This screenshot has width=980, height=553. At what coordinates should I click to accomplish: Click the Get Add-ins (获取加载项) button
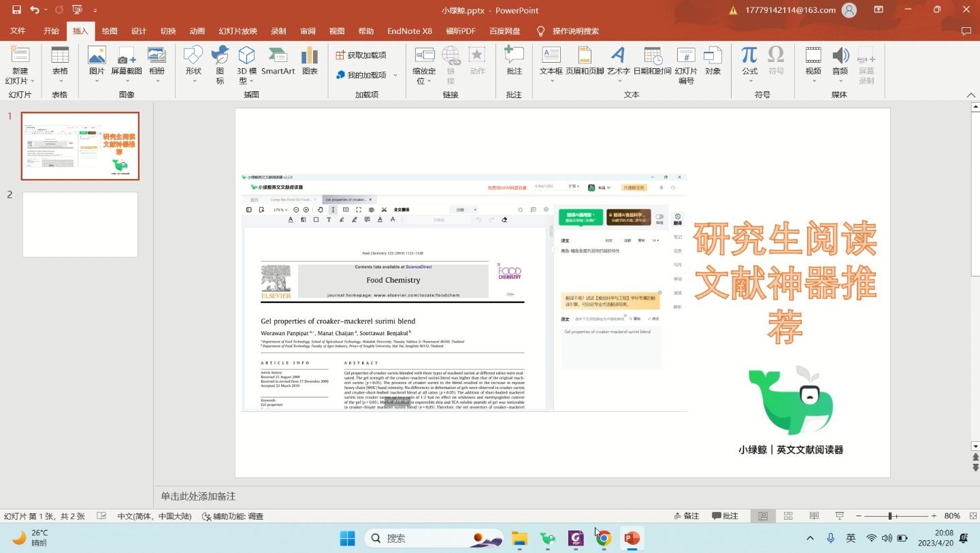click(361, 55)
